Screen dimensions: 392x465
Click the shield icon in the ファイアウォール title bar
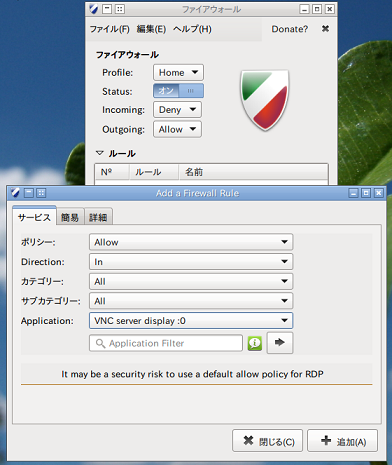click(94, 9)
